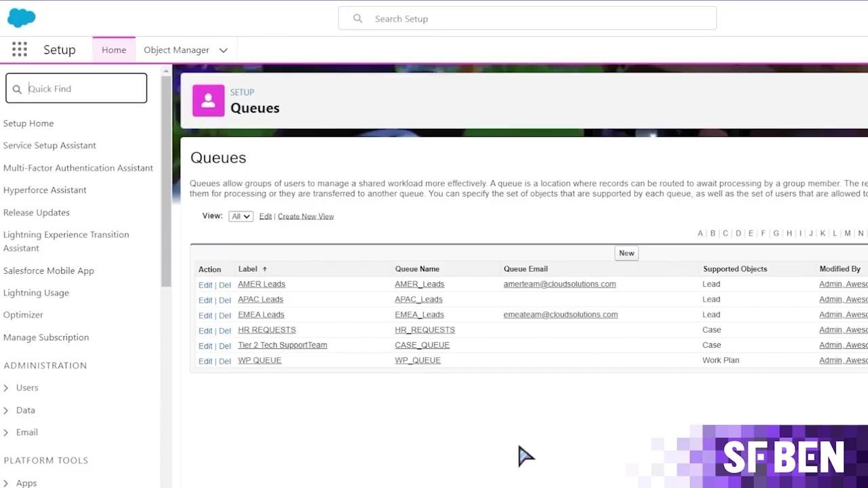Open the Object Manager tab
868x488 pixels.
176,50
